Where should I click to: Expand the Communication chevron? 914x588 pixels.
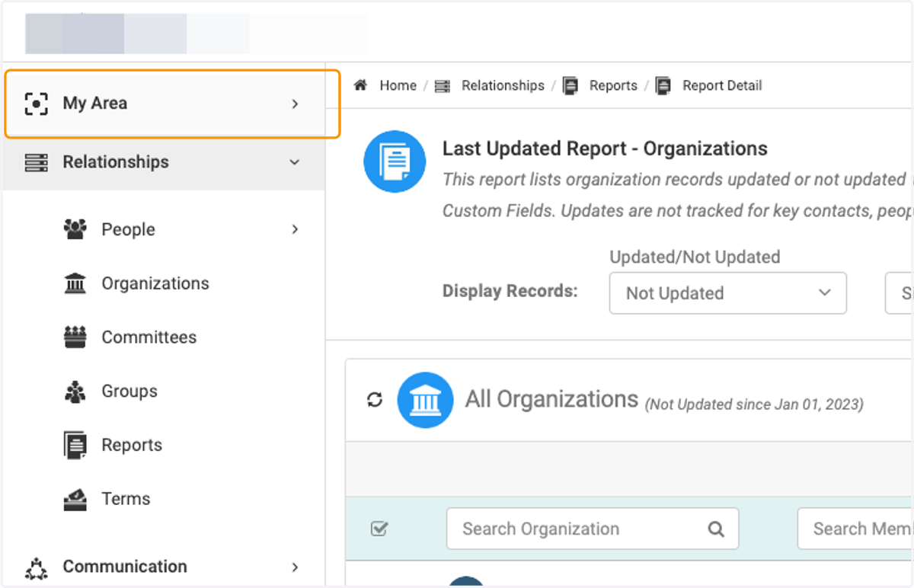pyautogui.click(x=295, y=567)
